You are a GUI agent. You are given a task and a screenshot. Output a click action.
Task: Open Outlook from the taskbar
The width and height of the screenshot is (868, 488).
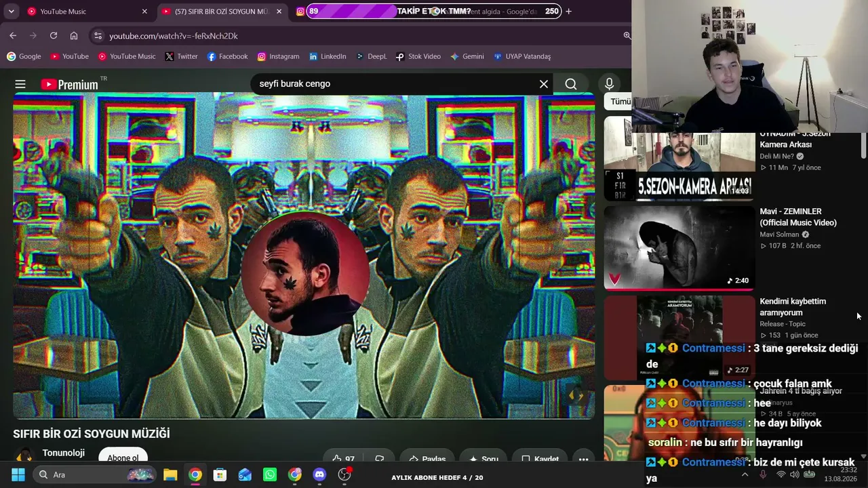pyautogui.click(x=245, y=474)
